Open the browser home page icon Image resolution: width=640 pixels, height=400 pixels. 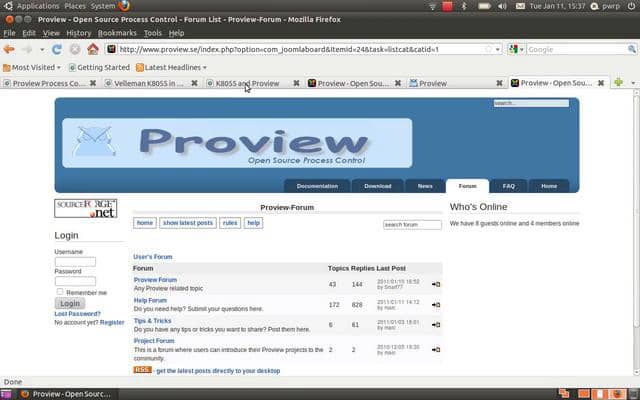click(x=93, y=49)
